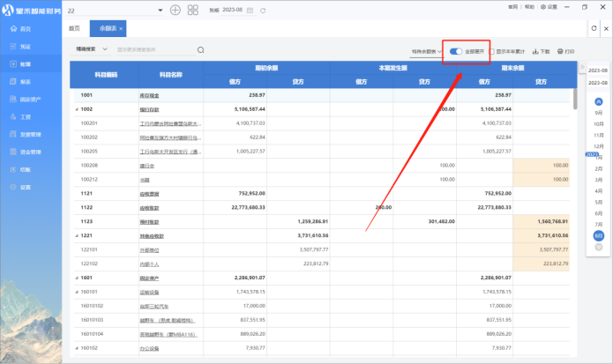Collapse account 1002 银行存款 row
Image resolution: width=613 pixels, height=364 pixels.
click(x=76, y=109)
